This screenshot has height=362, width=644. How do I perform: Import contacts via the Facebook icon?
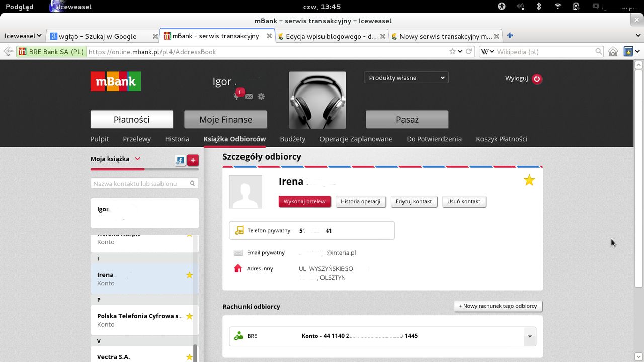tap(180, 160)
